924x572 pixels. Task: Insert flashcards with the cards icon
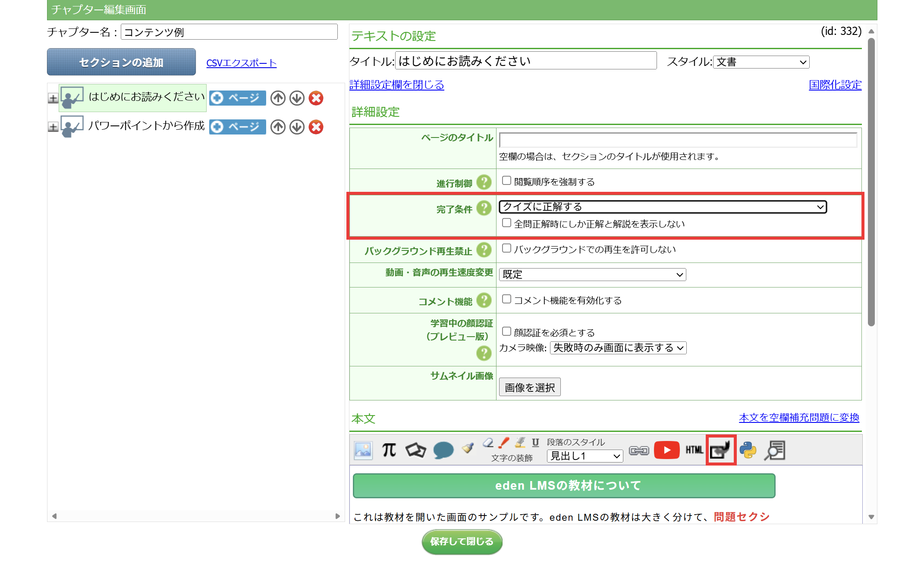coord(416,450)
